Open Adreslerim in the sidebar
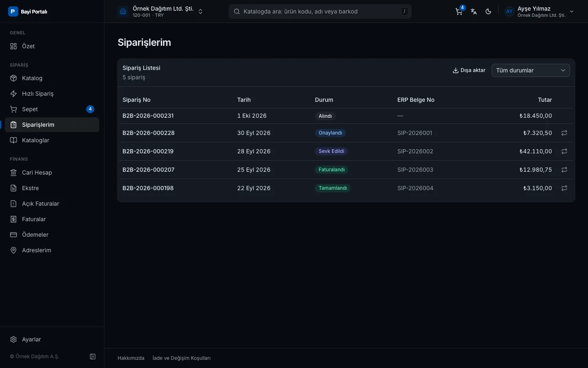This screenshot has width=588, height=368. coord(52,250)
